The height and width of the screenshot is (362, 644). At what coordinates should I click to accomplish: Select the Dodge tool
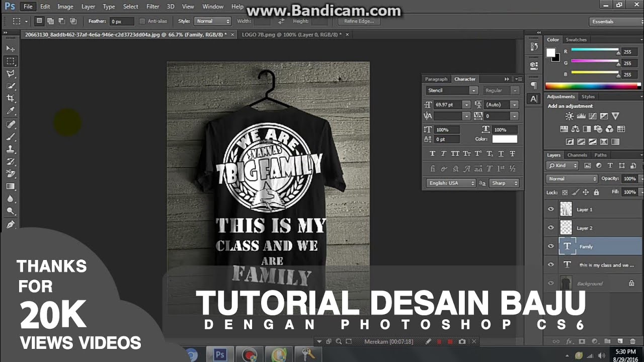tap(11, 212)
